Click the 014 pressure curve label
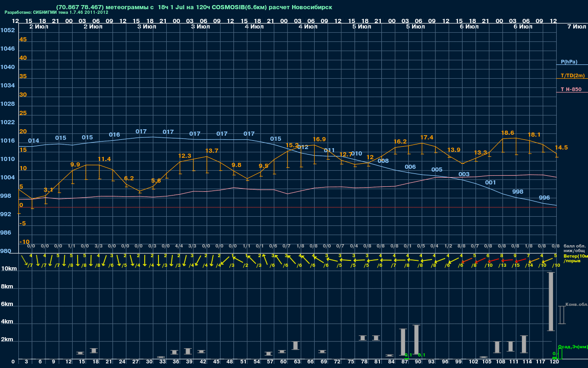The image size is (588, 368). (x=34, y=141)
